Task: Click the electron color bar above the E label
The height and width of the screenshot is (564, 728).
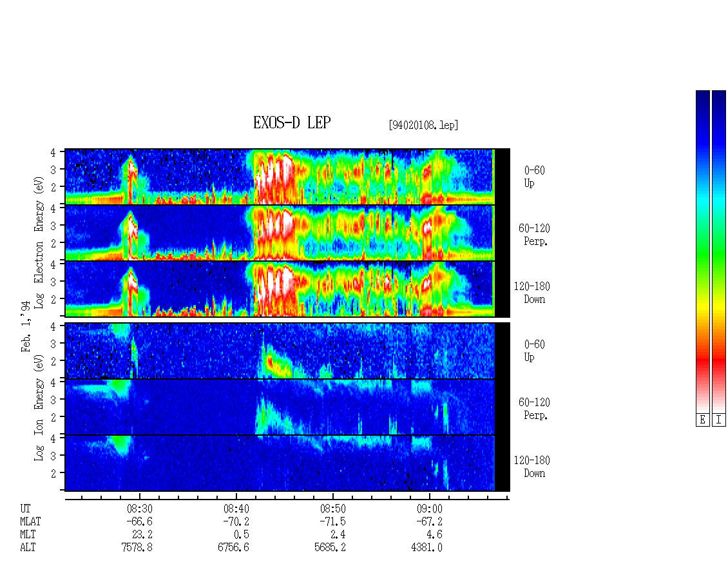Action: coord(702,251)
